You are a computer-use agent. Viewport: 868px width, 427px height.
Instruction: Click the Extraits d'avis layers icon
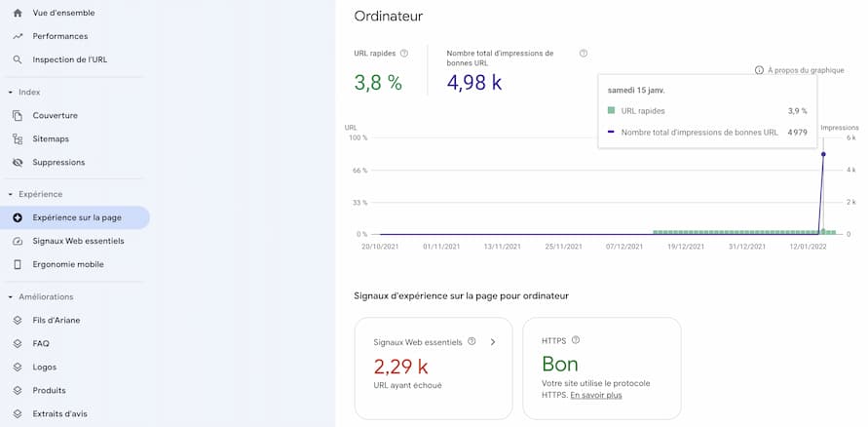pyautogui.click(x=18, y=413)
